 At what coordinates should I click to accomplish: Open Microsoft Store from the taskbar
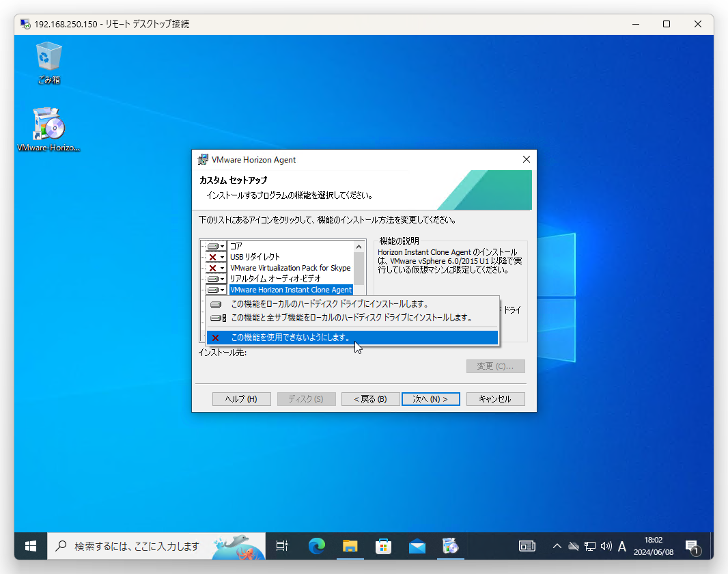point(384,546)
